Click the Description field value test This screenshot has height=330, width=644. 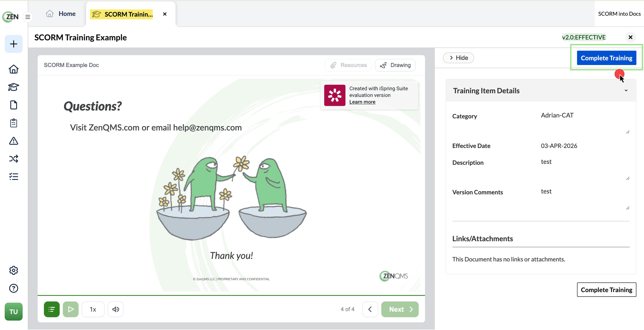[546, 162]
